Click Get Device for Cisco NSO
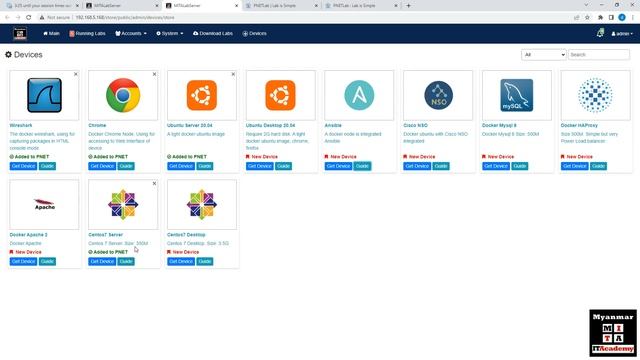 coord(417,166)
